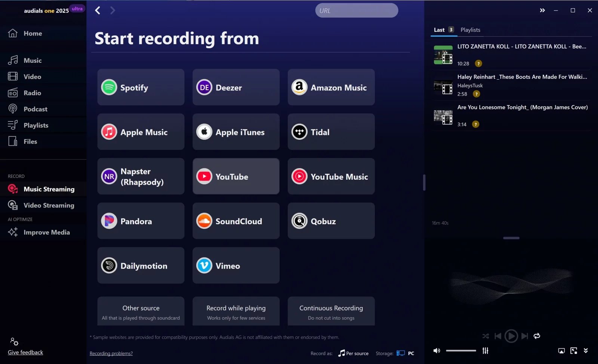Change Storage PC location
This screenshot has width=598, height=364.
[406, 353]
